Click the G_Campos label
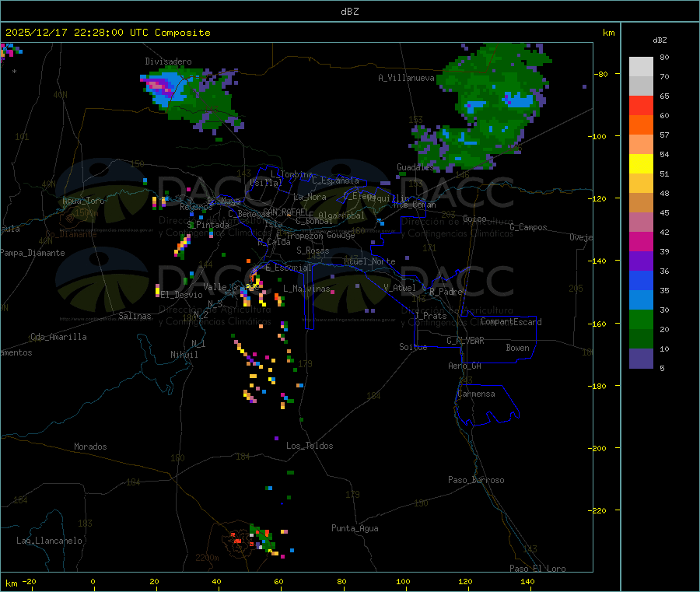Viewport: 700px width, 592px height. [x=528, y=227]
